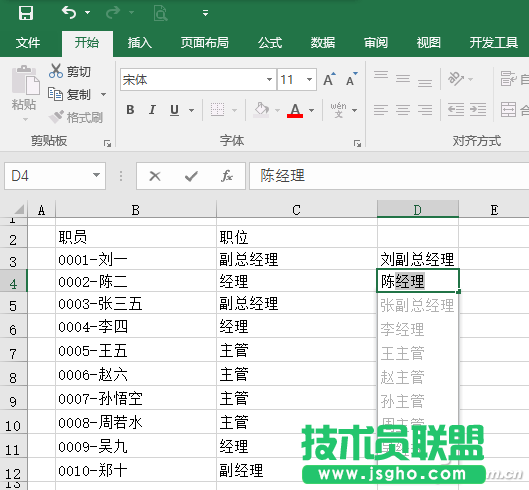Click the Cancel X in formula bar
The image size is (529, 490).
(x=155, y=176)
